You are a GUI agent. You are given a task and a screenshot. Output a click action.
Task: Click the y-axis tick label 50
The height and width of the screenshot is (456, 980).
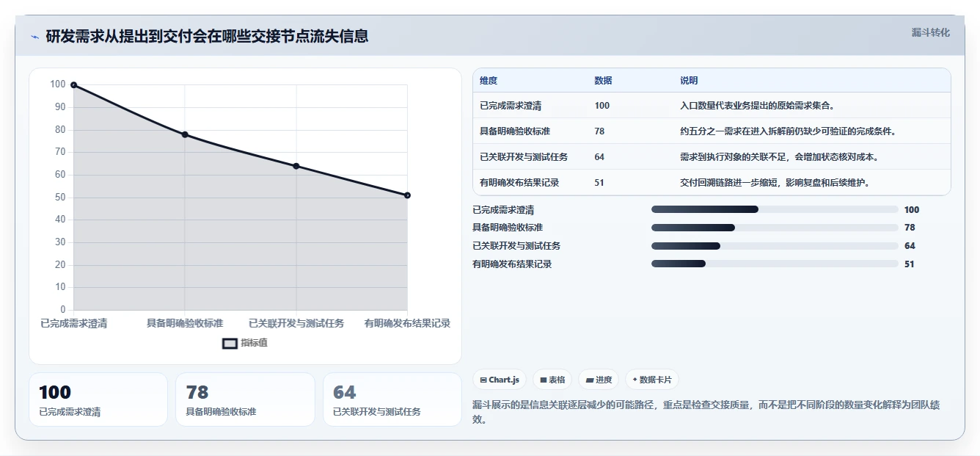click(x=59, y=198)
